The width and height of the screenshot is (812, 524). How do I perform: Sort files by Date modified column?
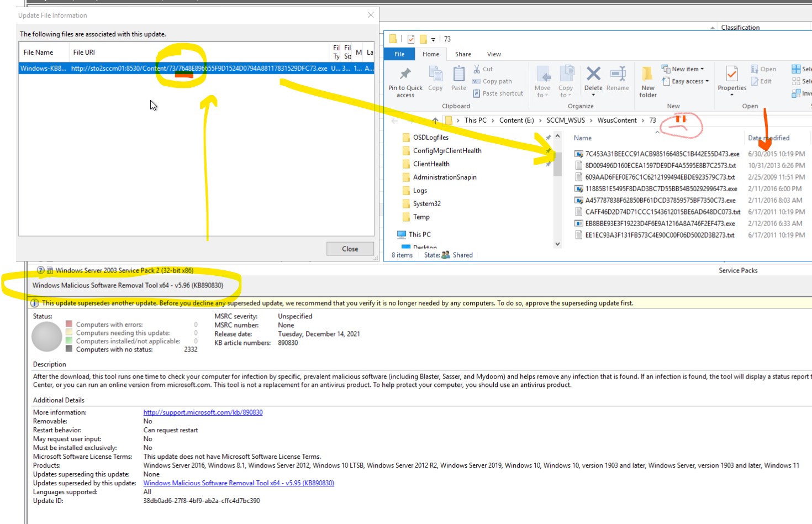(x=768, y=138)
